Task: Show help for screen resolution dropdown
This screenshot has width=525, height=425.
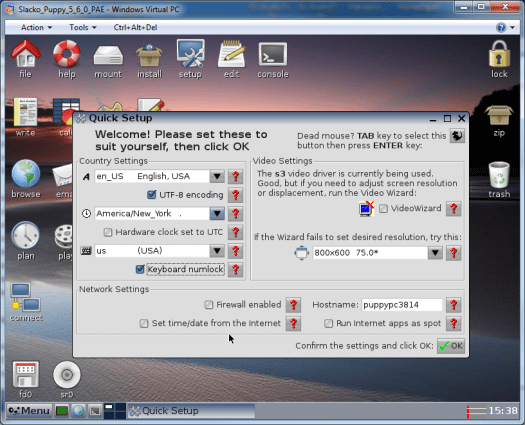Action: (454, 253)
